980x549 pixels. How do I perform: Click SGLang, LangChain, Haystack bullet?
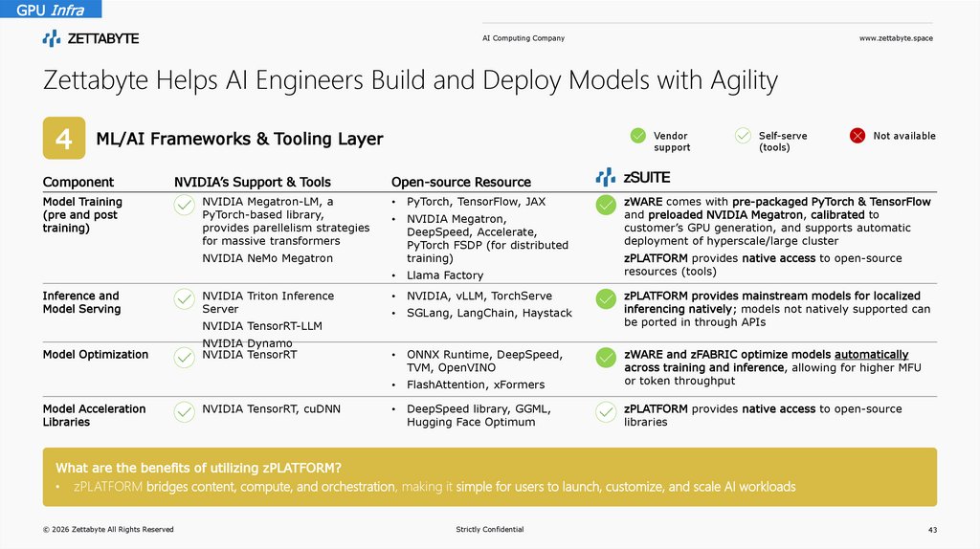point(489,313)
